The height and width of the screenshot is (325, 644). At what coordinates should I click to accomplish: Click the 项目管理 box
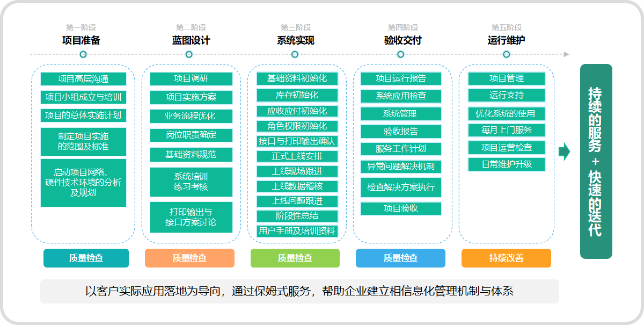coord(507,78)
